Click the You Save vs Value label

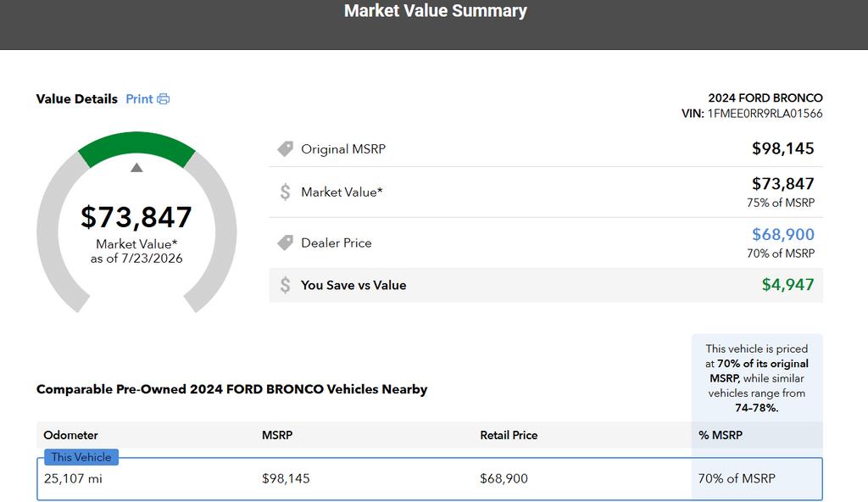click(x=353, y=286)
